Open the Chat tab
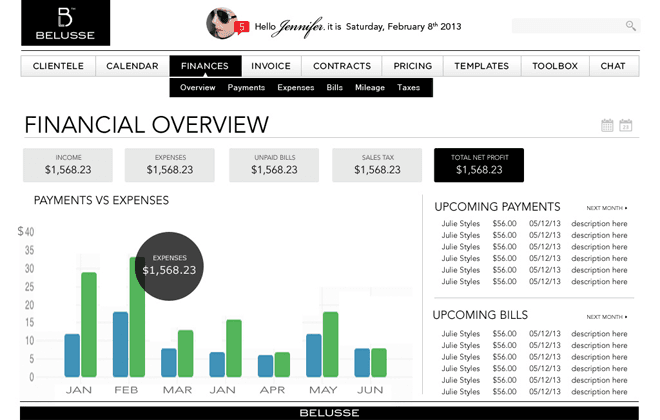660x420 pixels. tap(613, 66)
